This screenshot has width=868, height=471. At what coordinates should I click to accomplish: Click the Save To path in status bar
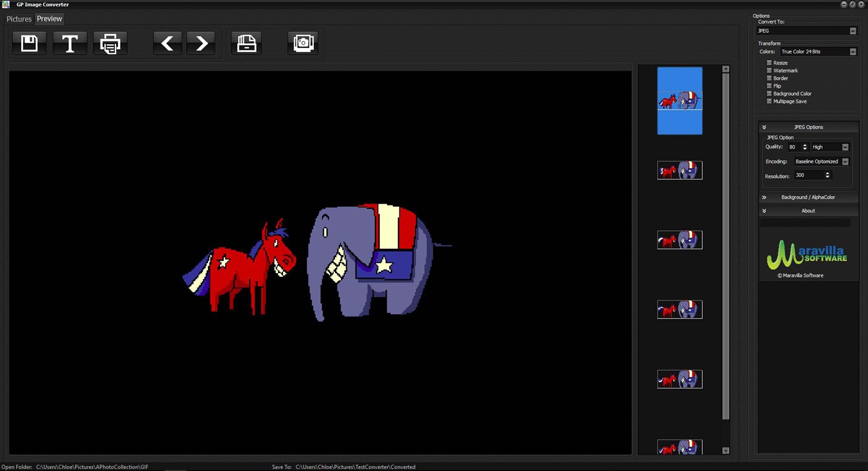point(356,467)
